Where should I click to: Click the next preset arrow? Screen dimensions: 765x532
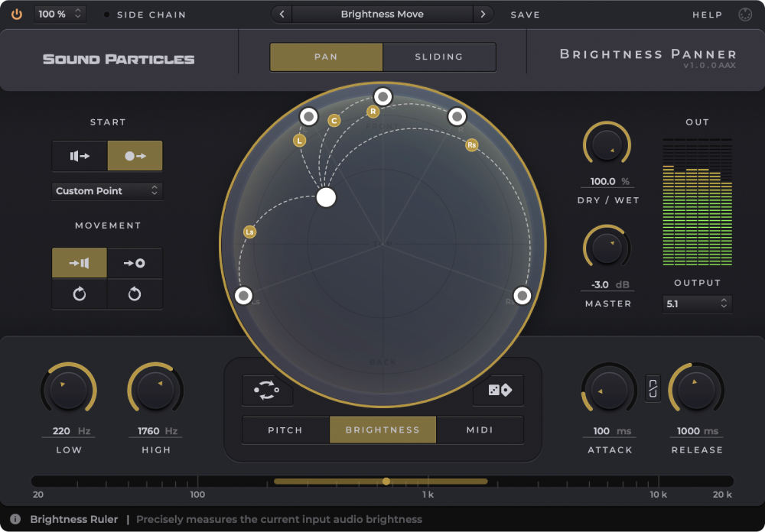tap(483, 14)
